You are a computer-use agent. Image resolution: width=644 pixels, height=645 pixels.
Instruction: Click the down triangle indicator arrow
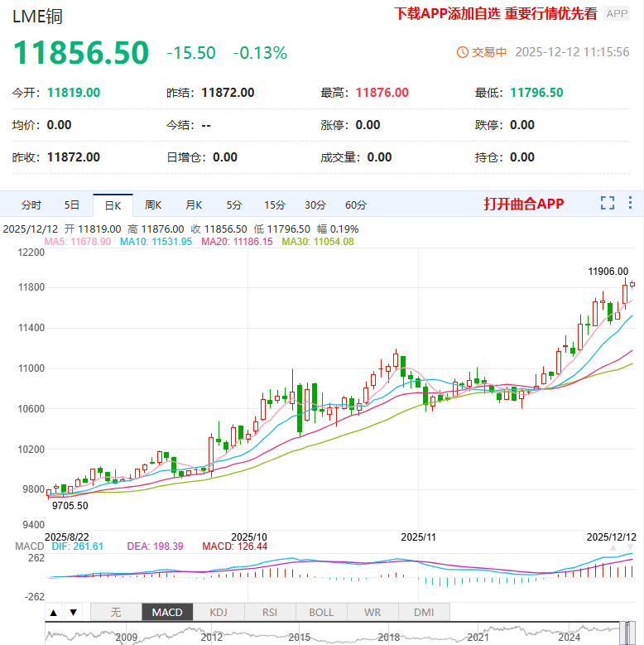pos(73,613)
